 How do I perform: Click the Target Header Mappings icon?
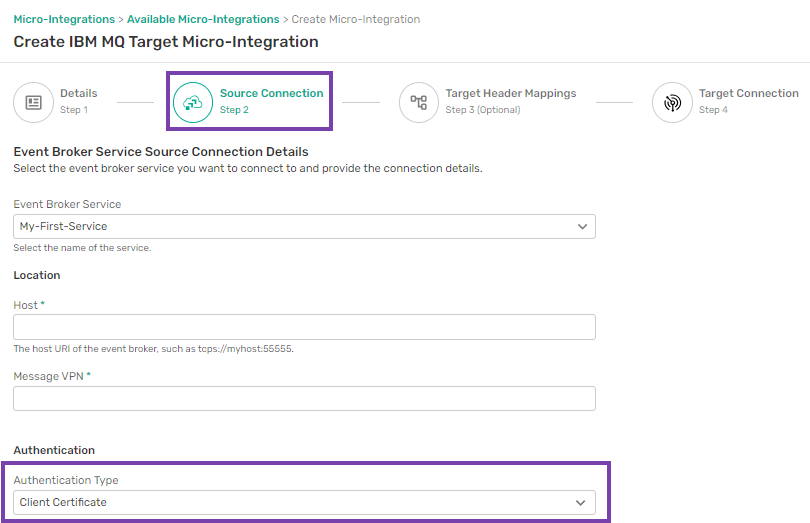click(419, 102)
